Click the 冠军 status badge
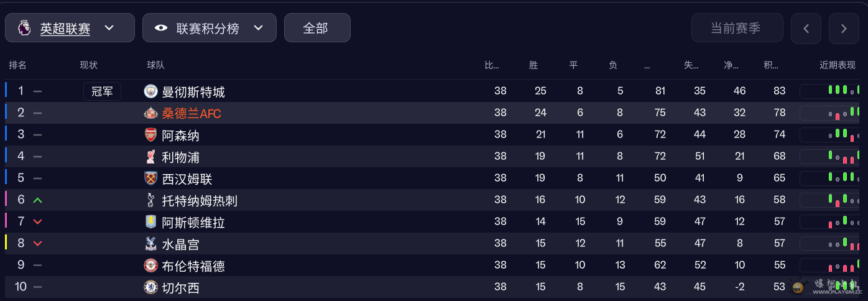 click(x=102, y=91)
